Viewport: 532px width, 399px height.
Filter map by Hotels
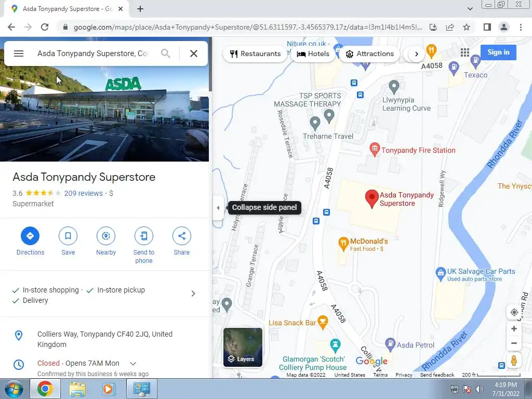(x=313, y=54)
